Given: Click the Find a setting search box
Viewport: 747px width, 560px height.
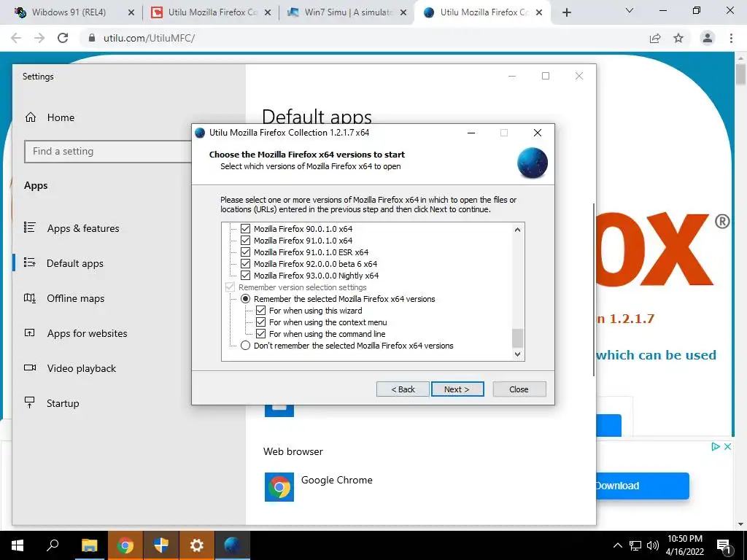Looking at the screenshot, I should (108, 152).
